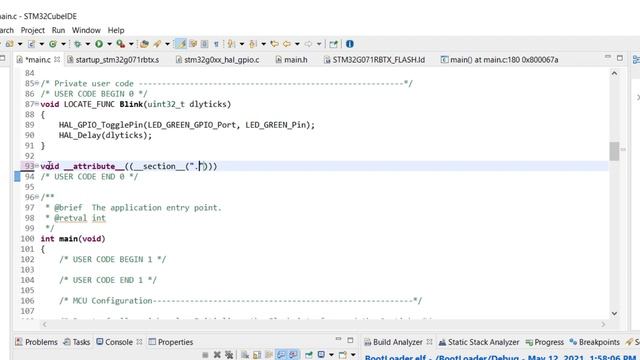Open the blue Information Center icon
The width and height of the screenshot is (640, 360).
[x=349, y=44]
